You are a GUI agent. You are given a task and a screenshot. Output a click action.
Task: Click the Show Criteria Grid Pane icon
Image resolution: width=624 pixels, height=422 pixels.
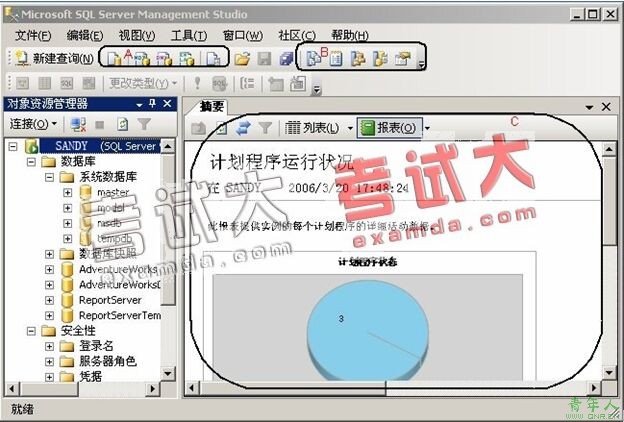[x=44, y=84]
